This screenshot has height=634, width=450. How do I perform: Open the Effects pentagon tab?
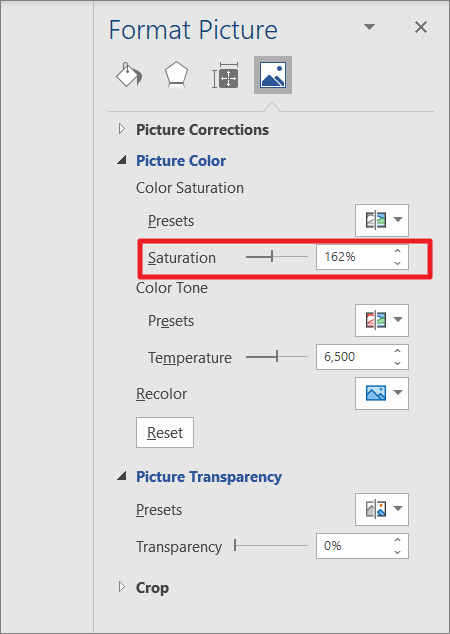176,75
